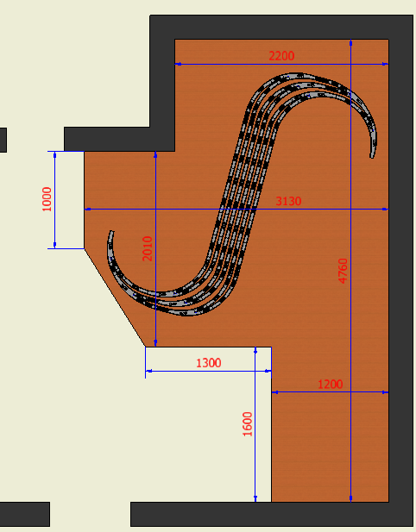The height and width of the screenshot is (532, 416).
Task: Select the diagonal edge of the orange floor
Action: pos(115,297)
